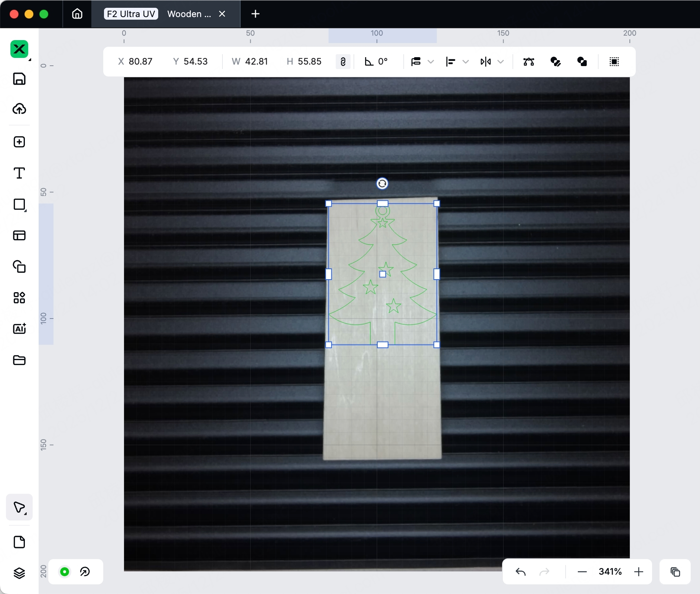Click the save project icon
Viewport: 700px width, 594px height.
[19, 79]
